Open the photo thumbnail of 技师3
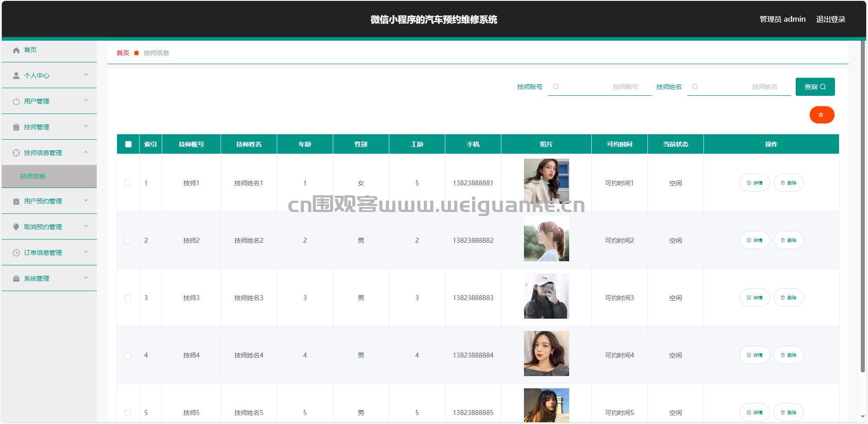Image resolution: width=868 pixels, height=424 pixels. [546, 296]
